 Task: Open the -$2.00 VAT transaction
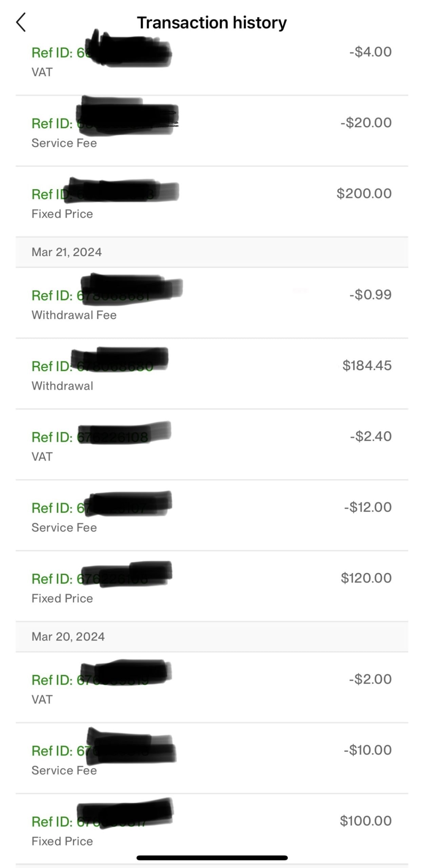pyautogui.click(x=211, y=688)
